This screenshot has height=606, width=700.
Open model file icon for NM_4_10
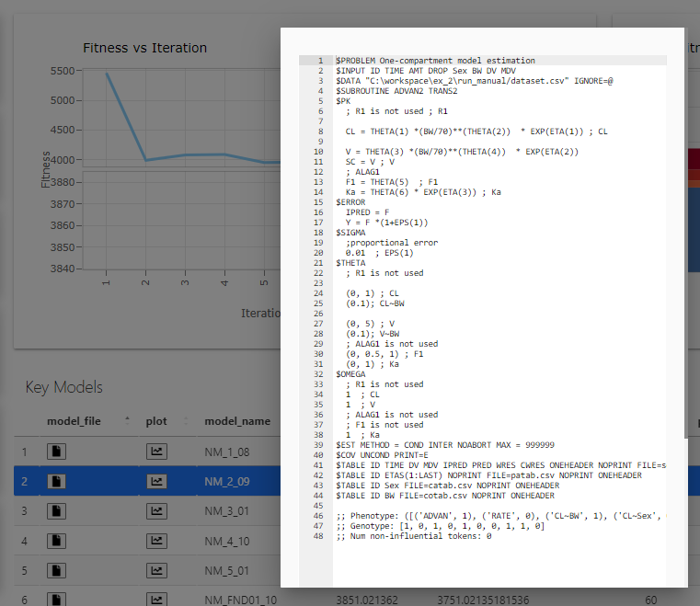[56, 541]
